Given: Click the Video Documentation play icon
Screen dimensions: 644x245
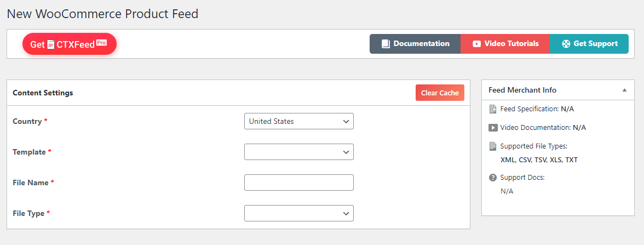Looking at the screenshot, I should click(493, 127).
